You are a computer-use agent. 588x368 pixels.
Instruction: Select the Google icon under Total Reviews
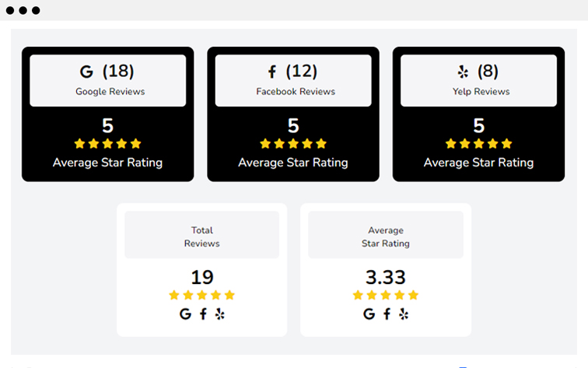185,314
